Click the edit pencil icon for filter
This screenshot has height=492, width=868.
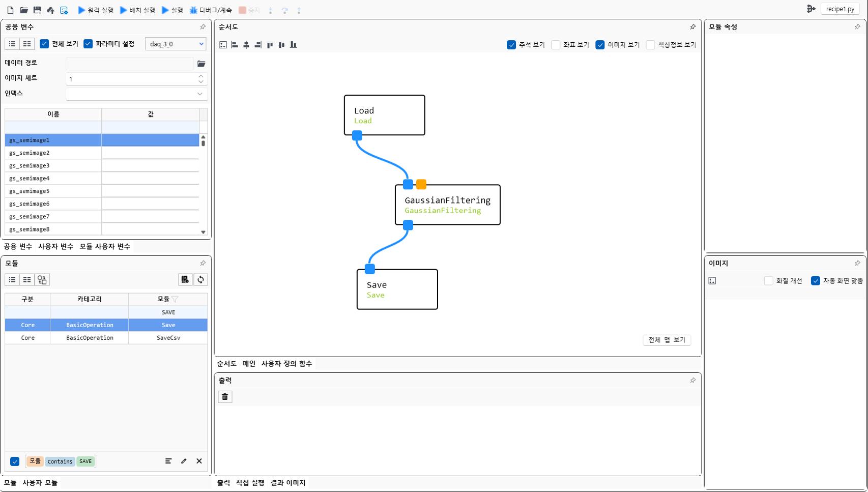point(184,461)
